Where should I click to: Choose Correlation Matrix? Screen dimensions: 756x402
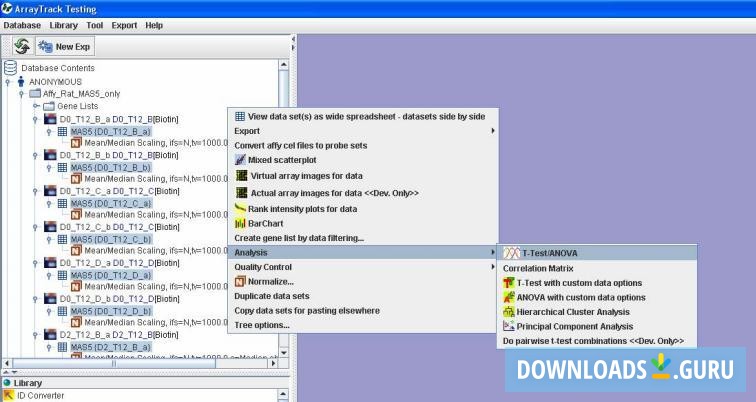597,268
